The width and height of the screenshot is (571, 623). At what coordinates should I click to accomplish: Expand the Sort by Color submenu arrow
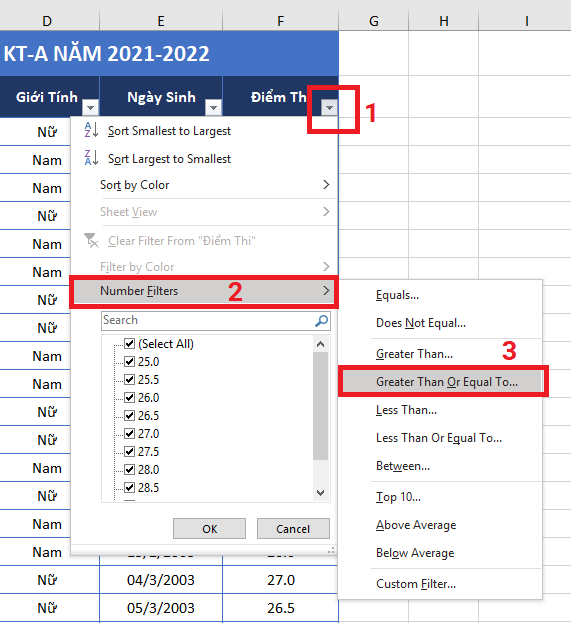coord(326,184)
